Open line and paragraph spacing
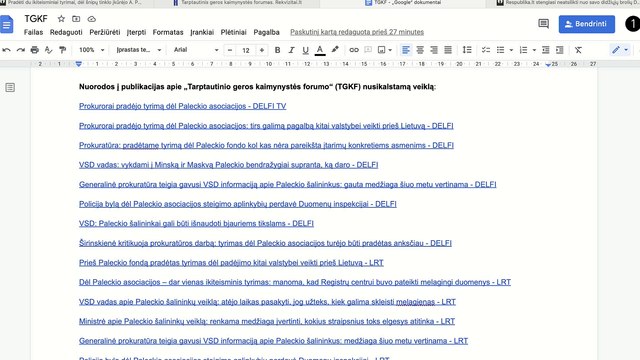 click(467, 50)
